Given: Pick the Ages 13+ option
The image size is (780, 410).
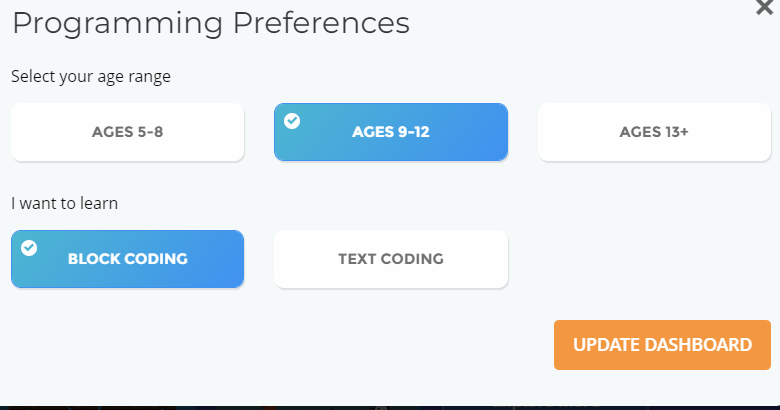Looking at the screenshot, I should pyautogui.click(x=654, y=131).
